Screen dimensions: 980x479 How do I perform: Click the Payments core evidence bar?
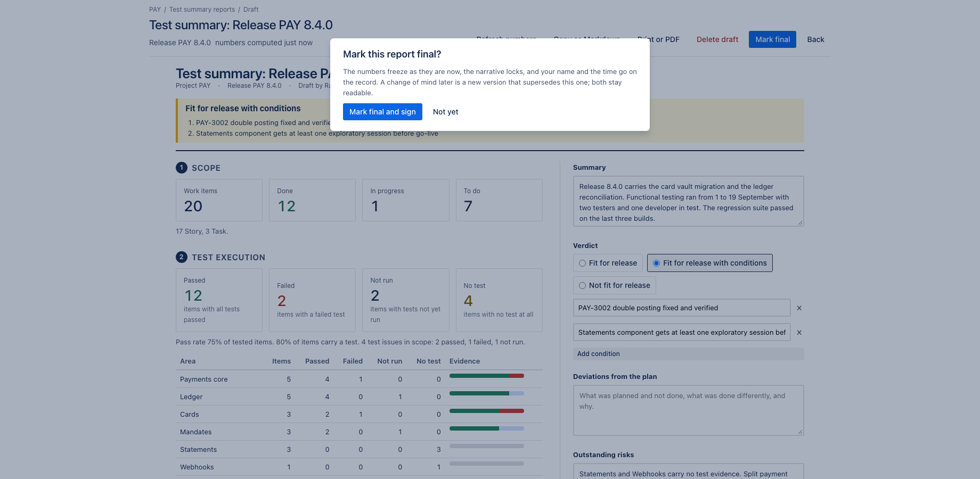point(487,376)
